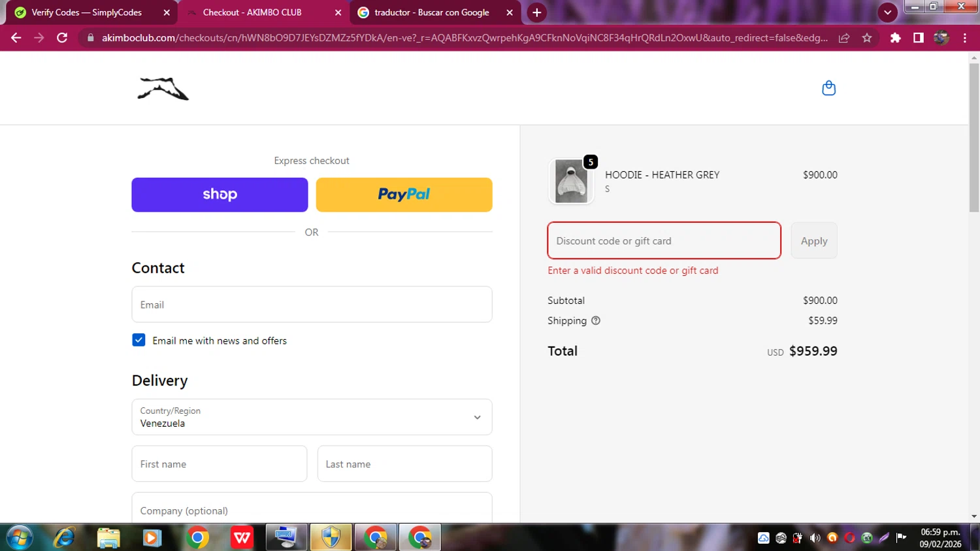
Task: Close the Checkout AKIMBO CLUB tab
Action: (x=338, y=12)
